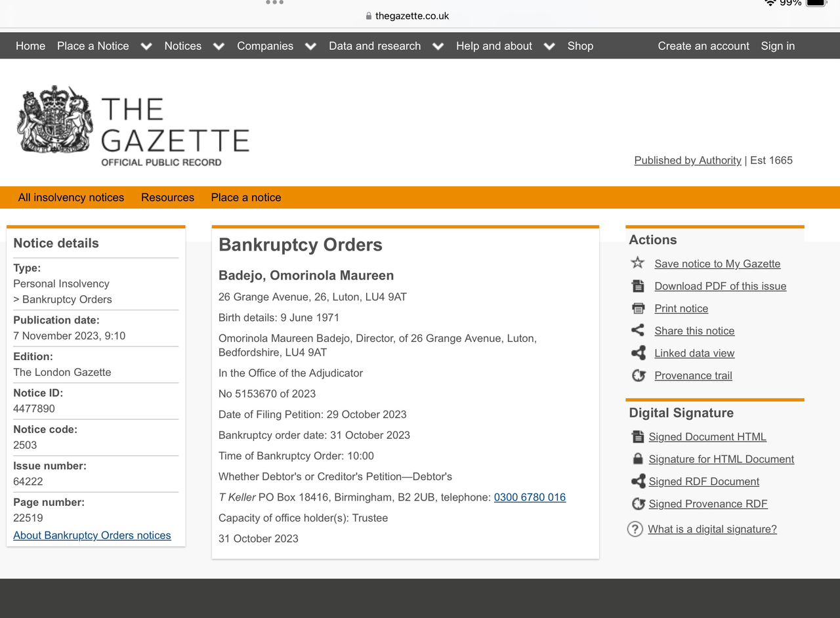This screenshot has height=618, width=840.
Task: Click The Gazette logo crest image
Action: [x=55, y=119]
